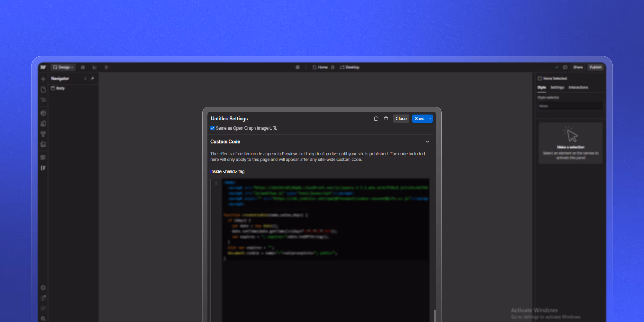Open the Design mode dropdown
The width and height of the screenshot is (644, 322).
[x=63, y=67]
